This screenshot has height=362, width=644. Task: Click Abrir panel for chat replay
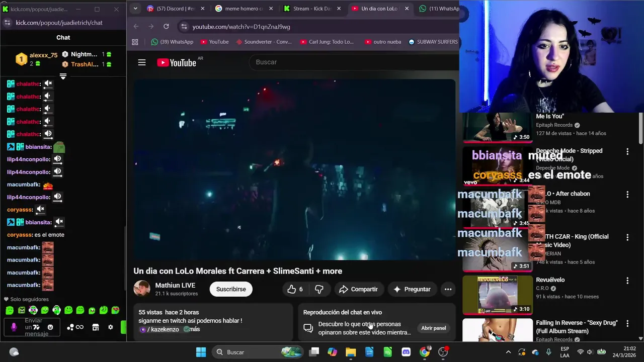(433, 328)
